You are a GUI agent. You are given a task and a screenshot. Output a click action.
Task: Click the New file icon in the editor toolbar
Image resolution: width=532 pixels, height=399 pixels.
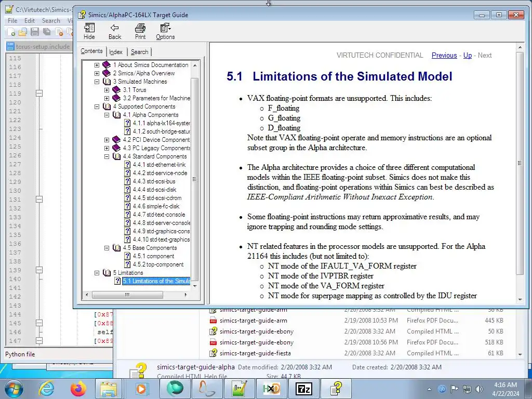[x=11, y=32]
